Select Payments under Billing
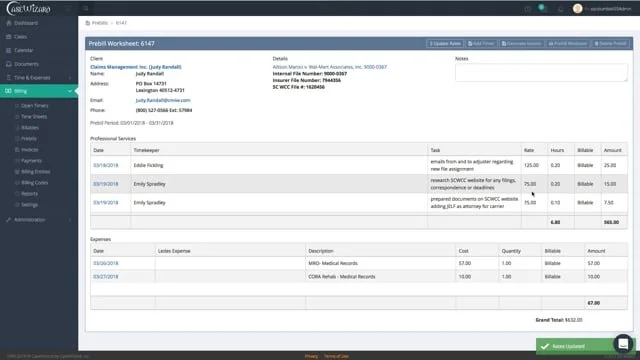 (x=31, y=161)
